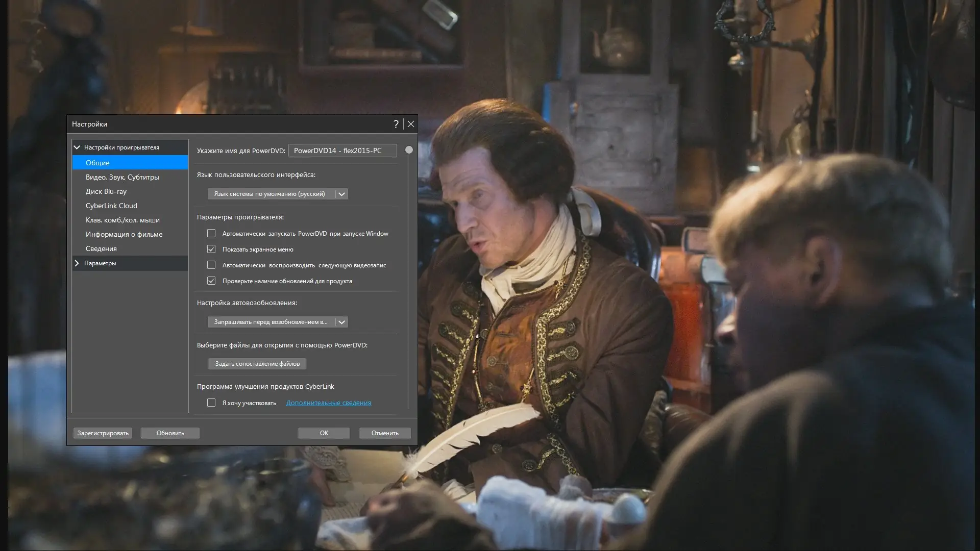Expand the Параметры tree section
The image size is (980, 551).
click(77, 263)
